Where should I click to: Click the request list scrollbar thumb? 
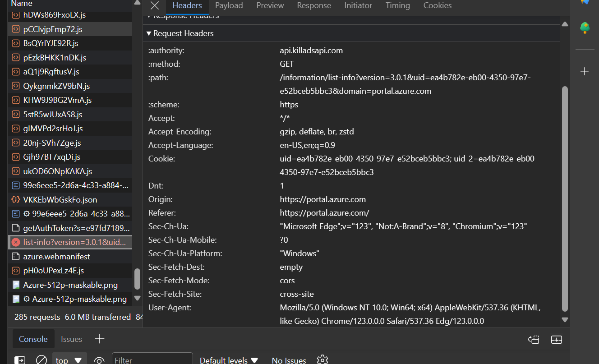point(137,279)
